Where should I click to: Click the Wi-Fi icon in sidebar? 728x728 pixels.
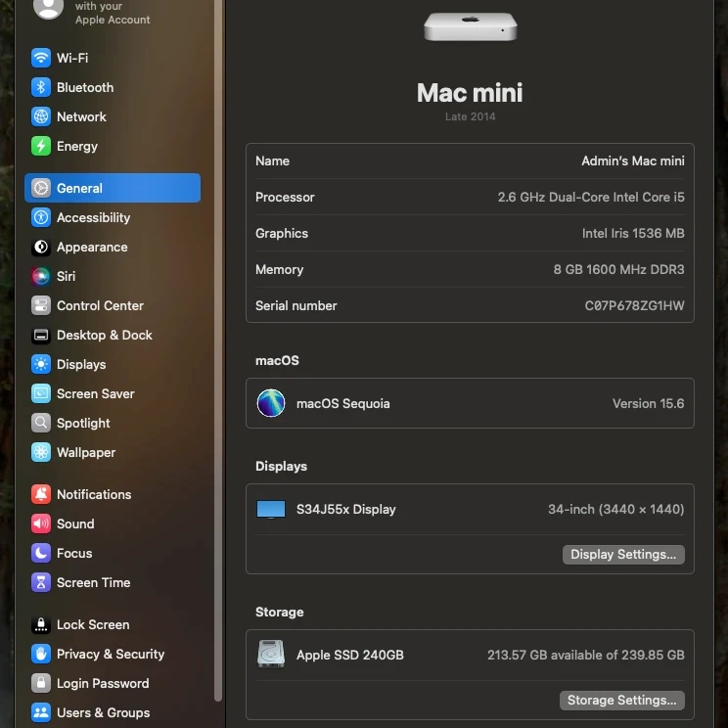tap(40, 58)
